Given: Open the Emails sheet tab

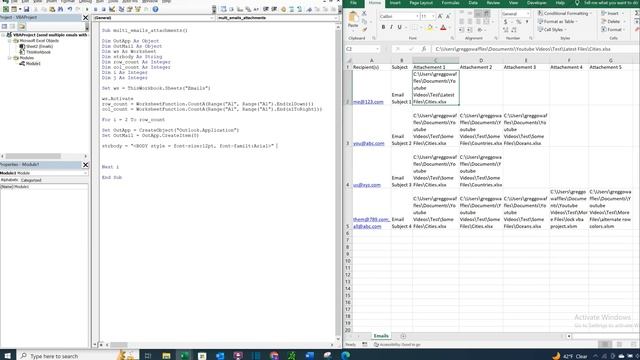Looking at the screenshot, I should 381,336.
